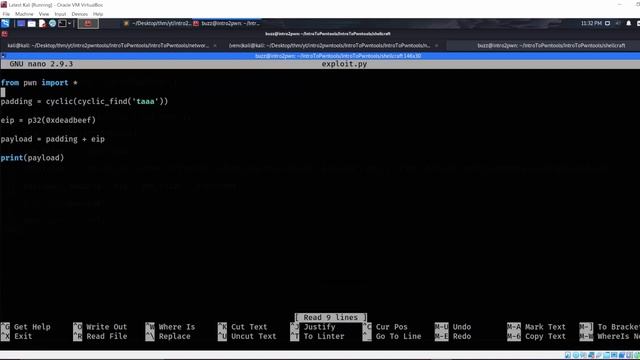Open the VirtualBox Input menu
This screenshot has width=640, height=360.
60,14
